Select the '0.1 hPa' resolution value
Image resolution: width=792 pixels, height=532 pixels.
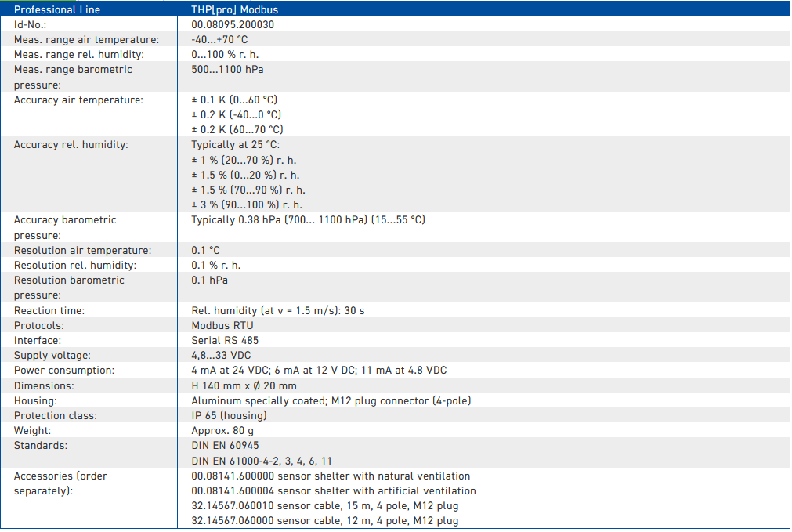[210, 280]
